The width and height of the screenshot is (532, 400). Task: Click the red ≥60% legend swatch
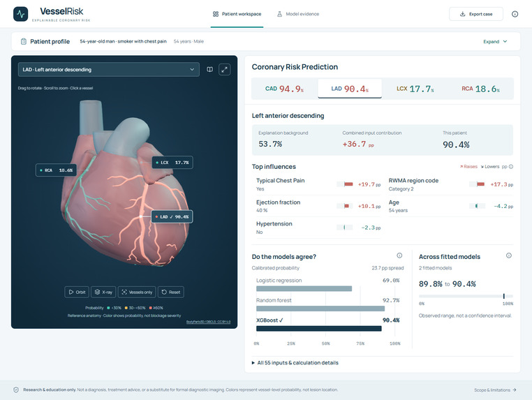150,308
